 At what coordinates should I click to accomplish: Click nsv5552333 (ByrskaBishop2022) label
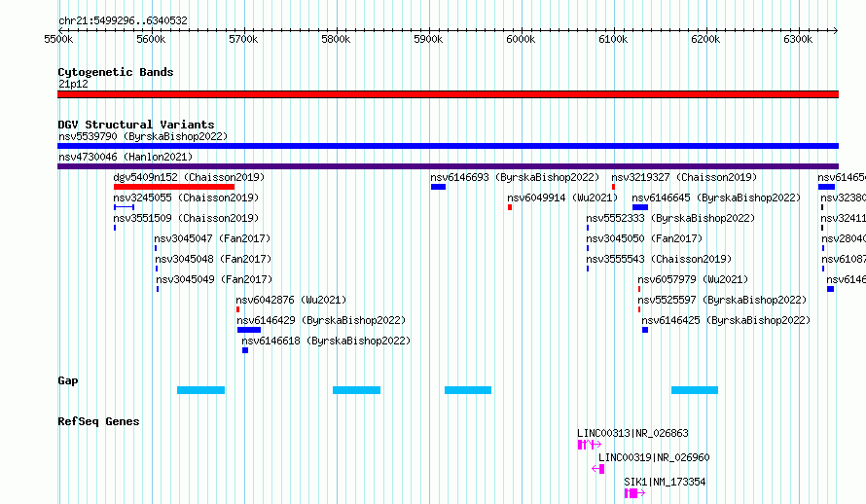click(x=670, y=218)
